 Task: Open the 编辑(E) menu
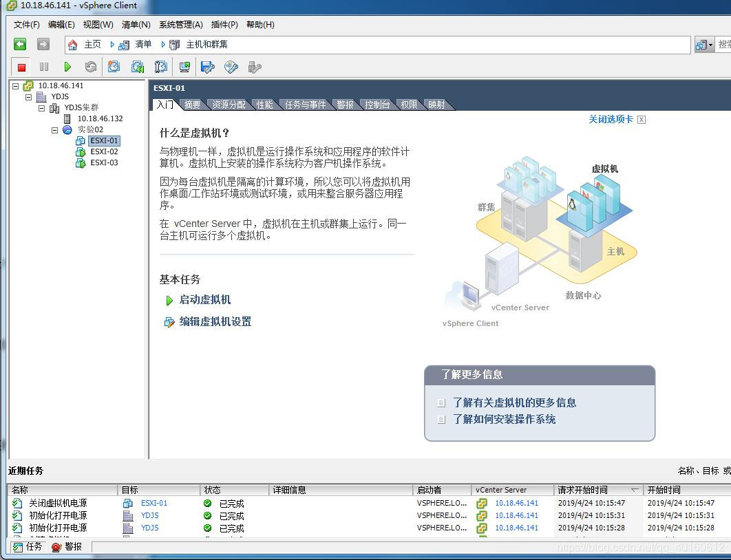tap(61, 25)
